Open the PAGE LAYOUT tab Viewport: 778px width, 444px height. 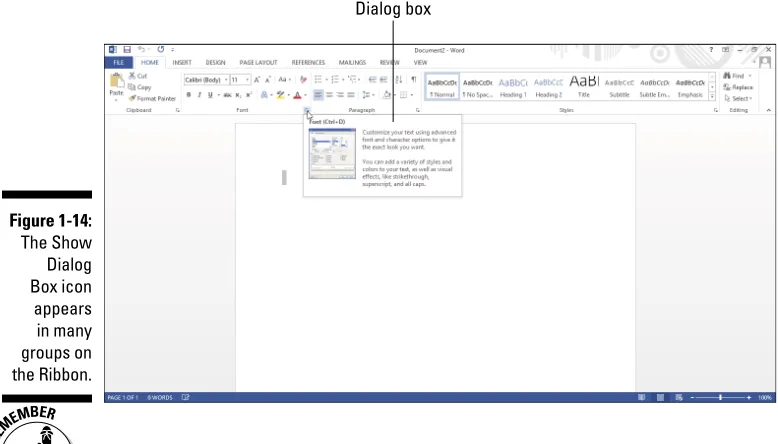[258, 63]
